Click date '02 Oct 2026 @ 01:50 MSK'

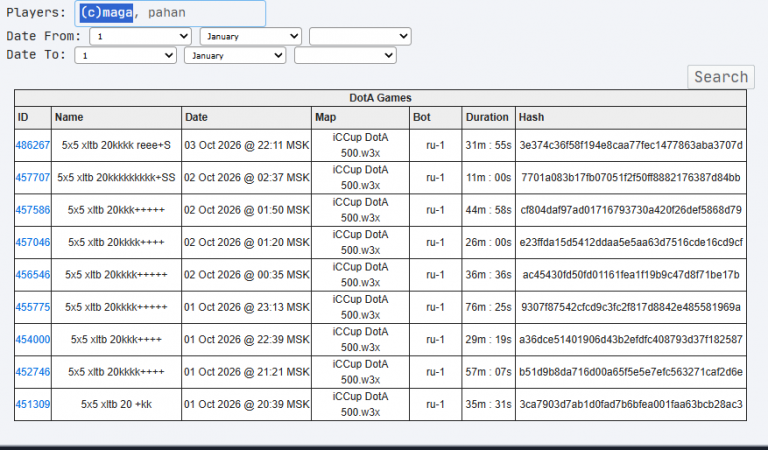[246, 210]
